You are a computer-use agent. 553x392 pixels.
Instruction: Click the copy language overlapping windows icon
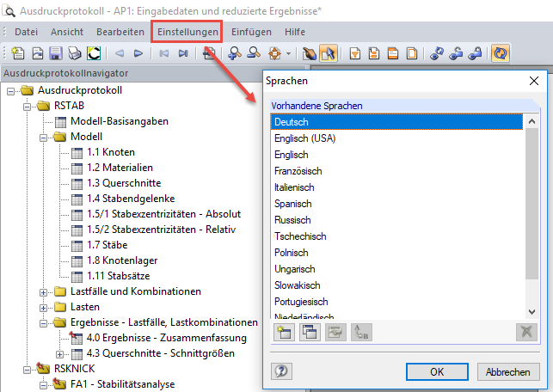point(310,332)
